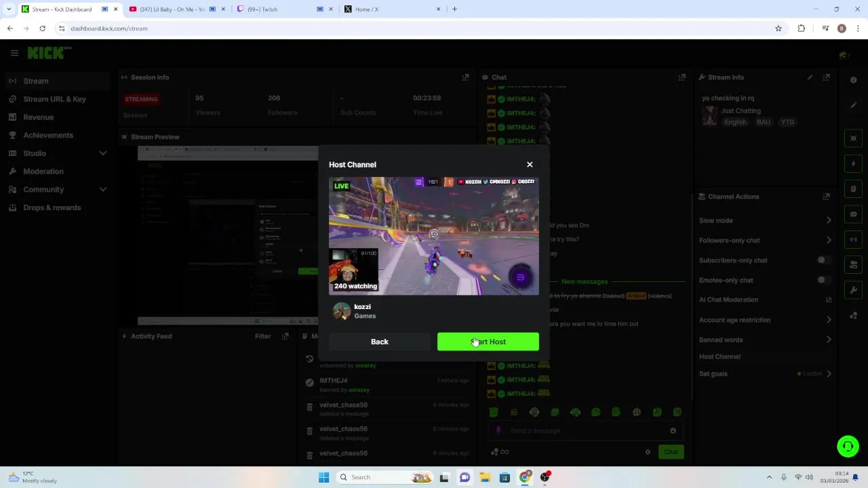Open kozzi's live stream thumbnail

[434, 236]
